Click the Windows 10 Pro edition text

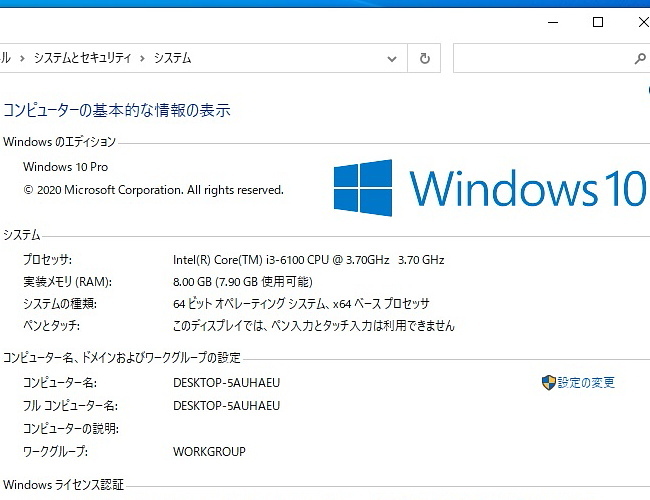tap(65, 167)
